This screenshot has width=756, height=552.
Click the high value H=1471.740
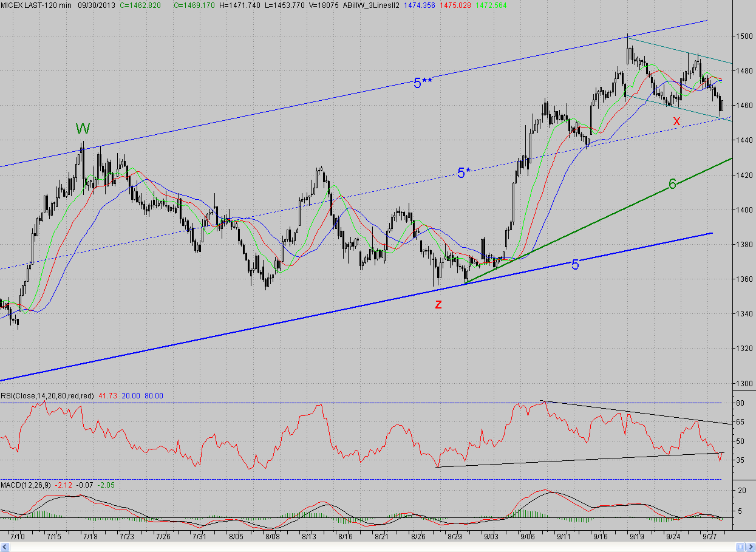(240, 5)
